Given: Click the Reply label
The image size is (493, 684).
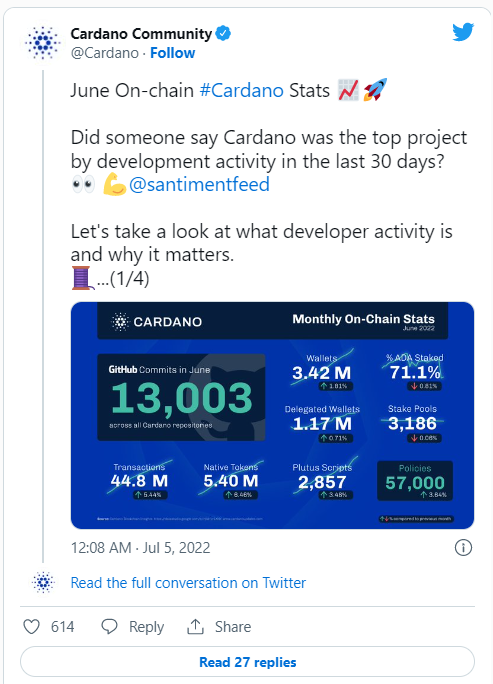Looking at the screenshot, I should click(x=146, y=627).
